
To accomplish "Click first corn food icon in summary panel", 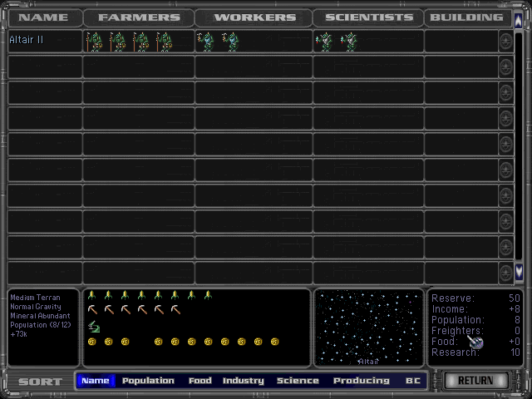I will point(91,295).
